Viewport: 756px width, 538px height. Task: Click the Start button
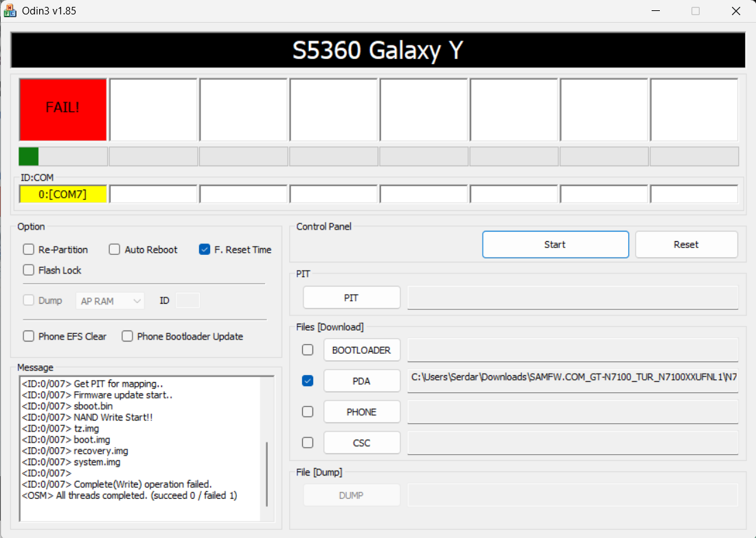tap(555, 245)
